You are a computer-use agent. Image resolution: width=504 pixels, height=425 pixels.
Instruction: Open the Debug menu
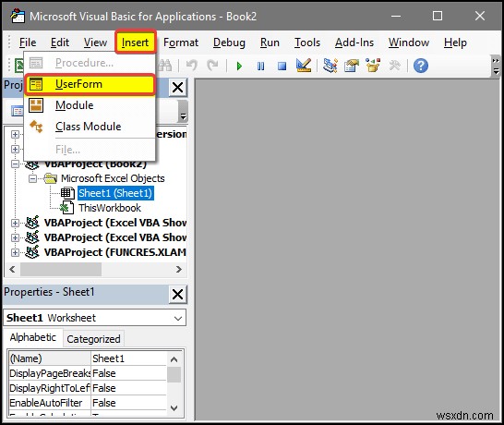point(229,42)
